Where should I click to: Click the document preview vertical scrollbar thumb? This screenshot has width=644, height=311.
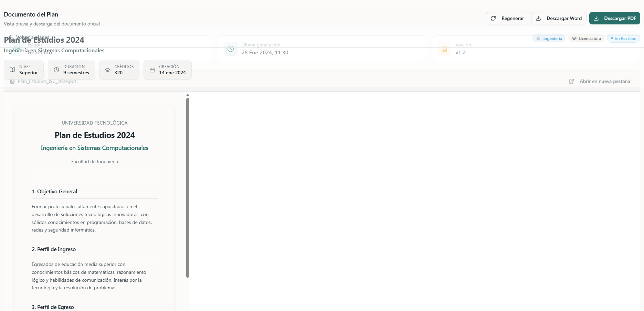pos(188,187)
